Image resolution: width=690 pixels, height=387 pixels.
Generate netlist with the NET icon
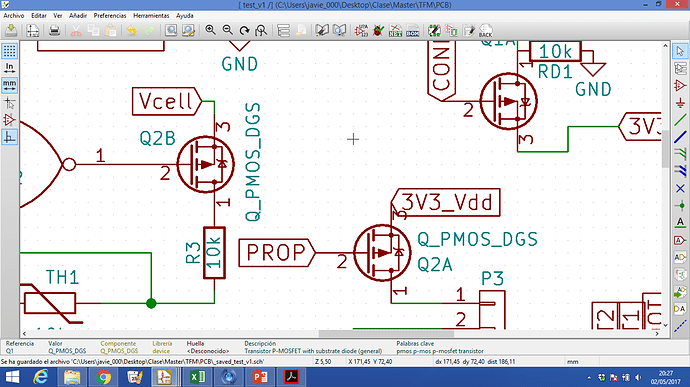(x=395, y=30)
